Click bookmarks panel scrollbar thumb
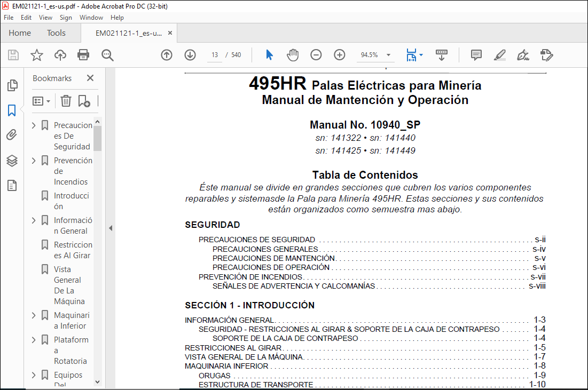588x390 pixels. pyautogui.click(x=98, y=138)
